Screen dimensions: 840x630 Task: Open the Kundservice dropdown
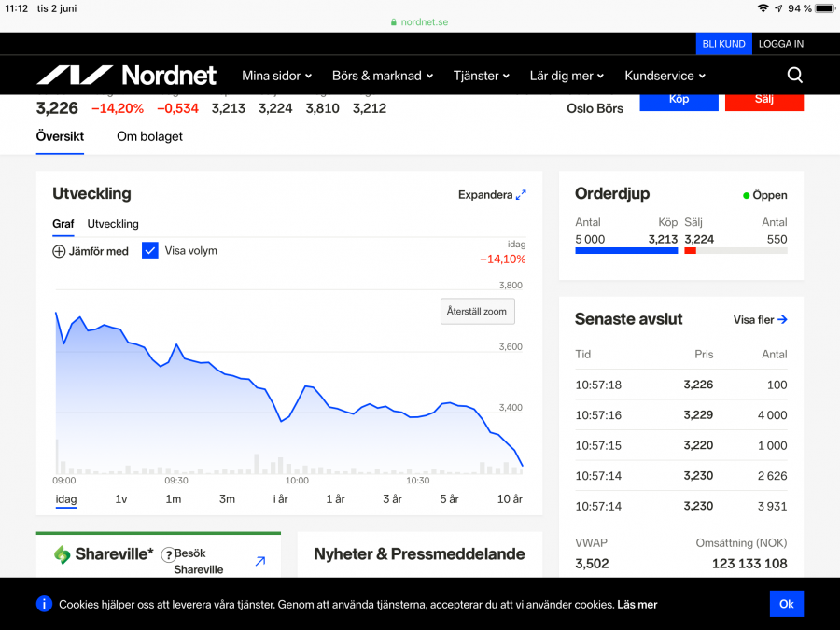point(665,76)
